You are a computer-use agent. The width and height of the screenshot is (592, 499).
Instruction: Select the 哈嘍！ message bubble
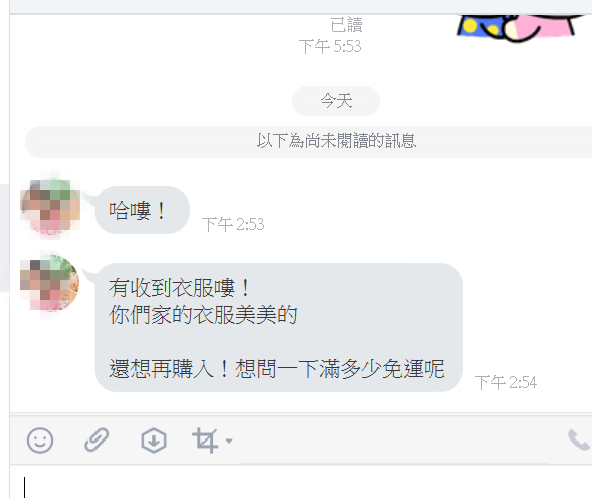click(x=142, y=210)
